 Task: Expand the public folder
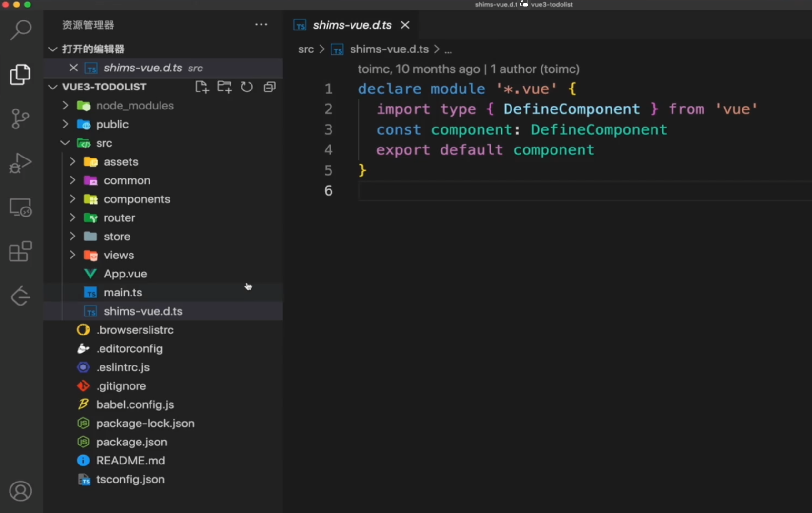point(65,124)
